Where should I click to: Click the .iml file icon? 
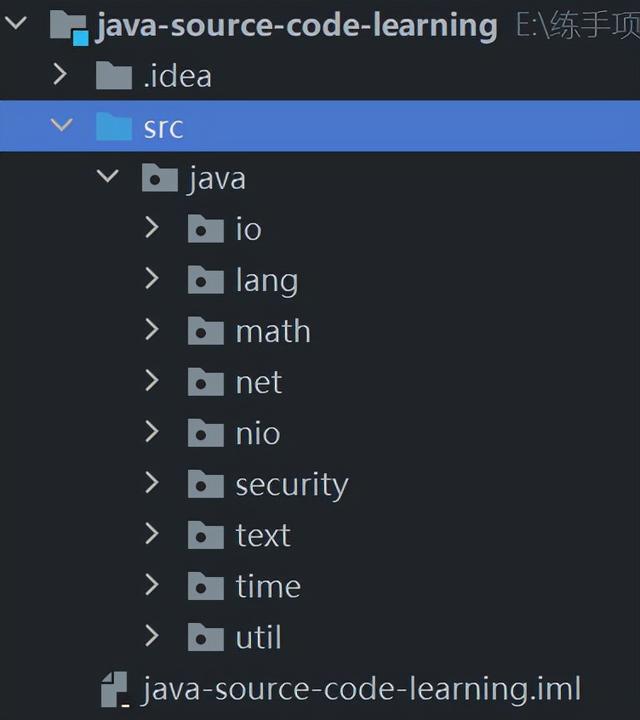115,689
